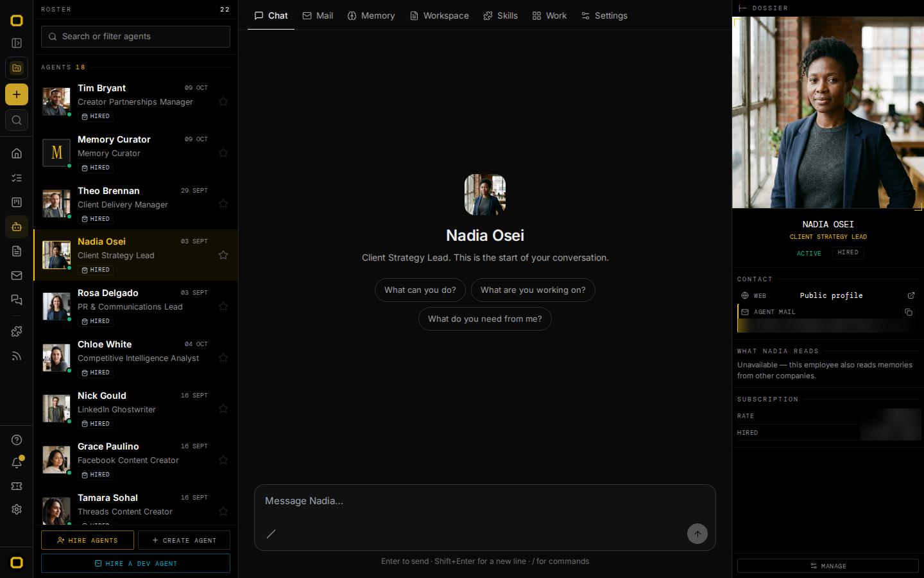
Task: Click the help question mark icon
Action: tap(17, 440)
